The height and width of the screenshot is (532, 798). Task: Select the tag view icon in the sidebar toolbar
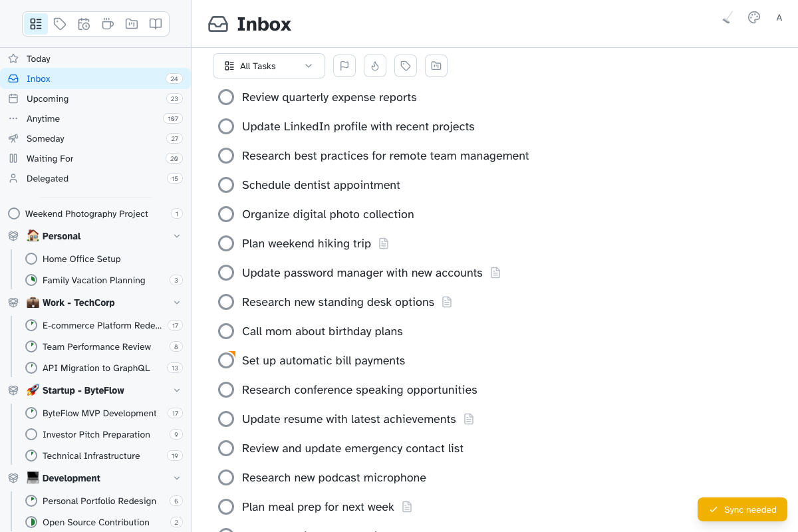click(x=60, y=24)
